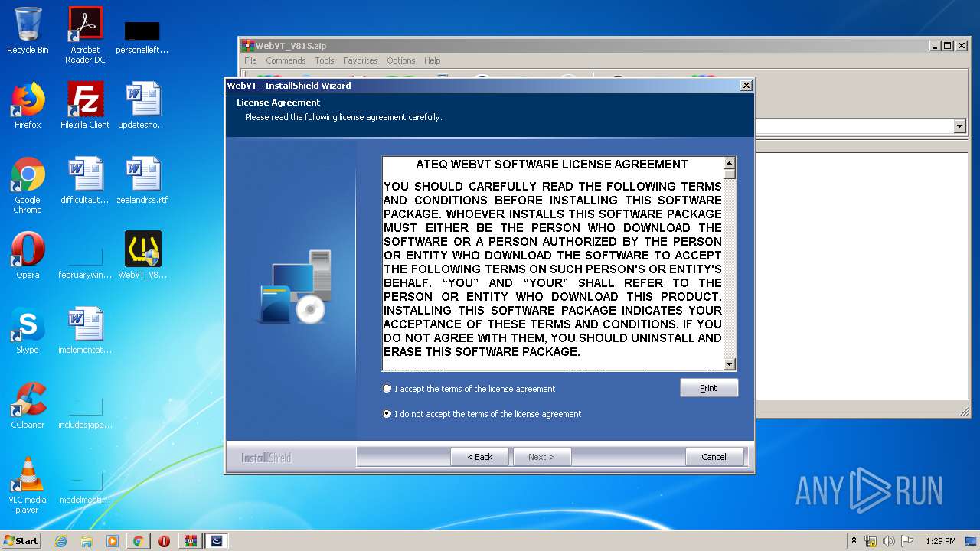The image size is (980, 551).
Task: Open the Action Center flag icon
Action: point(907,541)
